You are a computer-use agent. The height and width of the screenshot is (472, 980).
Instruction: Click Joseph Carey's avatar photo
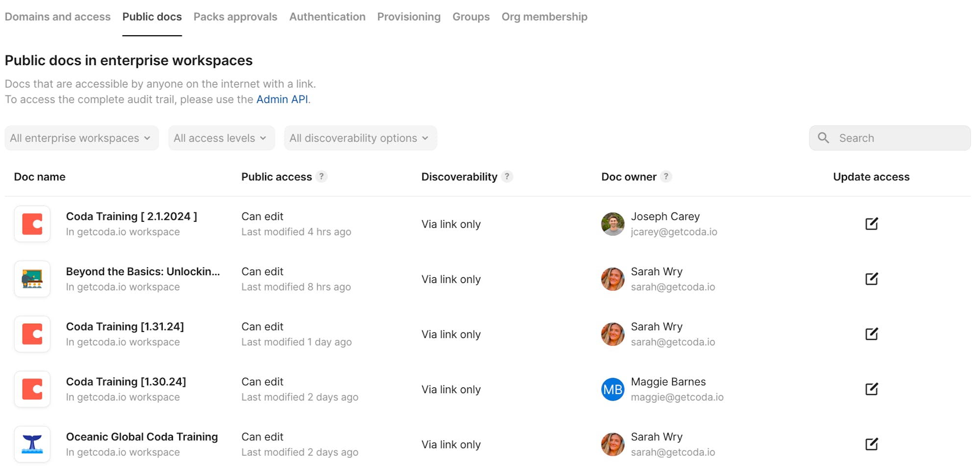(x=612, y=224)
